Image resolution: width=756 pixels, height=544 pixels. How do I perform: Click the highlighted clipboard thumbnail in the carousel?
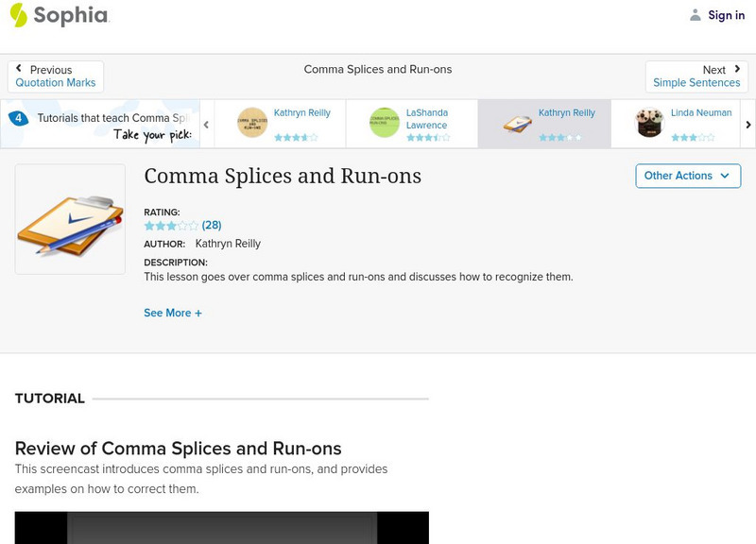(x=515, y=120)
